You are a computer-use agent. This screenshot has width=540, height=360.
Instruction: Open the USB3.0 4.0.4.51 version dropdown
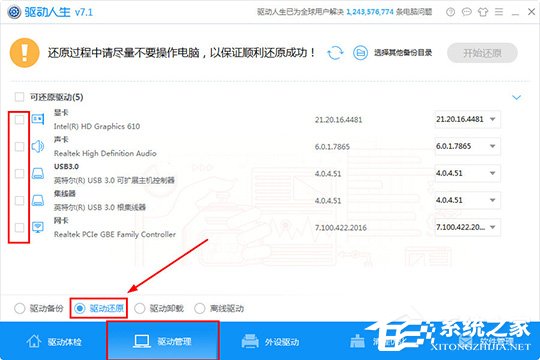467,173
